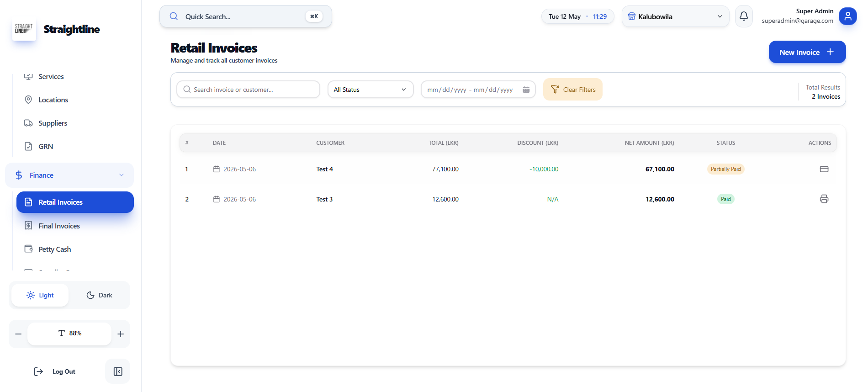Open Locations in the sidebar
The height and width of the screenshot is (392, 868).
(53, 100)
